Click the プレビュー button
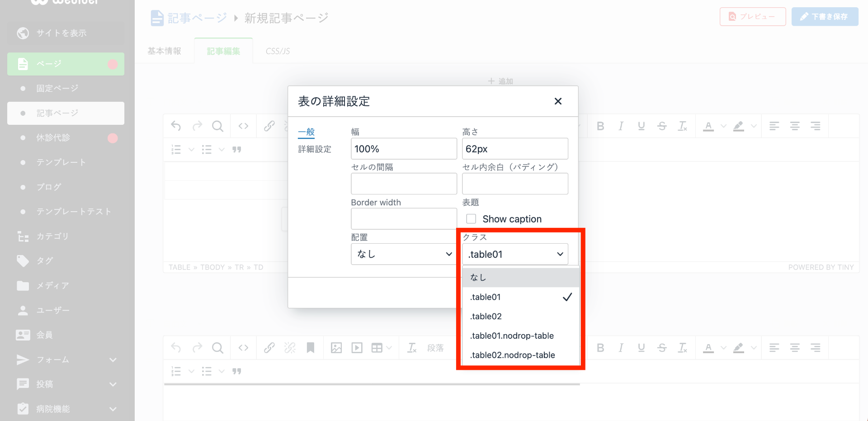 pos(752,17)
